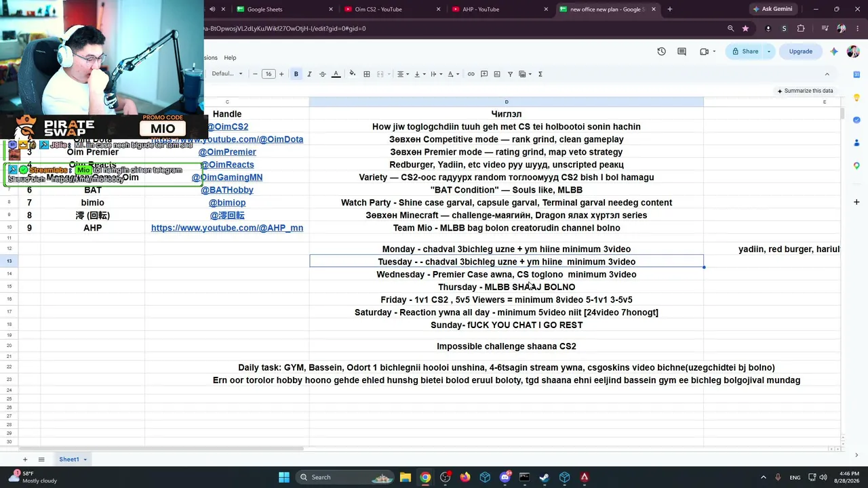This screenshot has height=488, width=868.
Task: Add a new sheet with plus icon
Action: click(25, 460)
